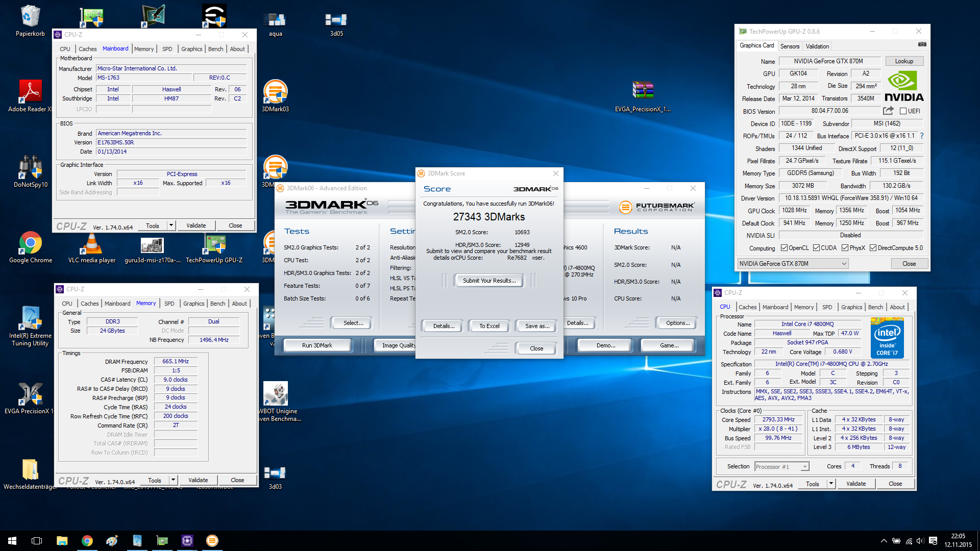
Task: Click the bus interface question mark in GPU-Z
Action: tap(922, 136)
